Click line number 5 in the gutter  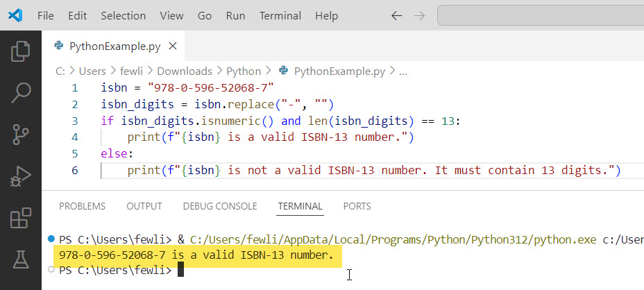pyautogui.click(x=74, y=153)
